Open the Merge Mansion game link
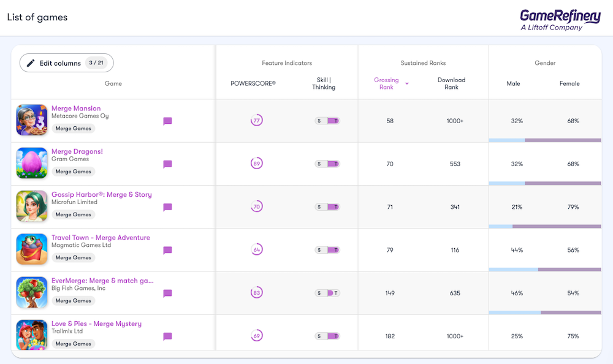The height and width of the screenshot is (364, 613). 76,108
